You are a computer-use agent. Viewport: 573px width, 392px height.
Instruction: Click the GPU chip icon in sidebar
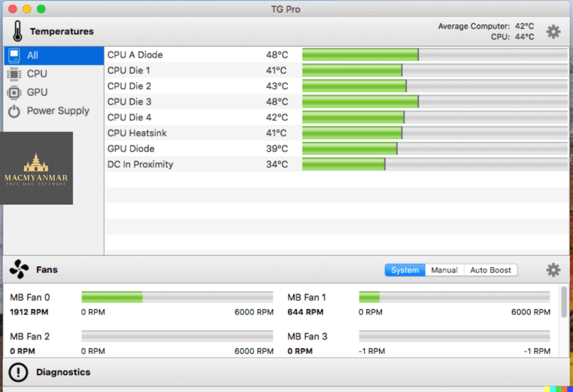[14, 92]
